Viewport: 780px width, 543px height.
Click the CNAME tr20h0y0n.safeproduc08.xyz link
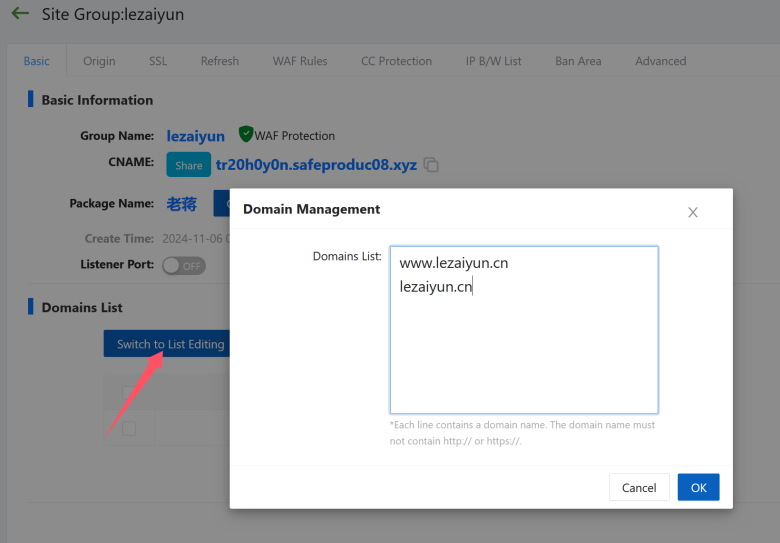point(316,165)
